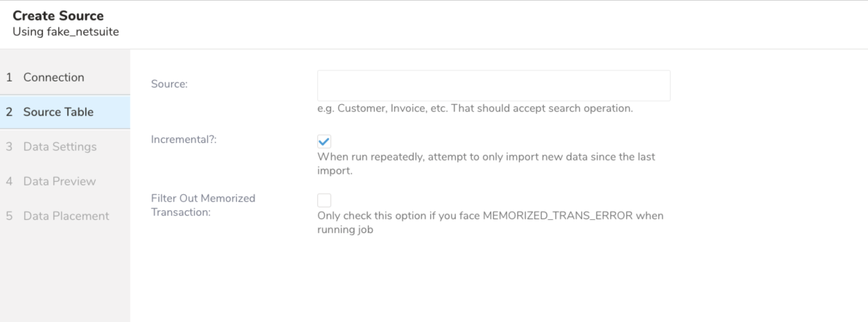Click step number 1 in sidebar
868x322 pixels.
(9, 77)
